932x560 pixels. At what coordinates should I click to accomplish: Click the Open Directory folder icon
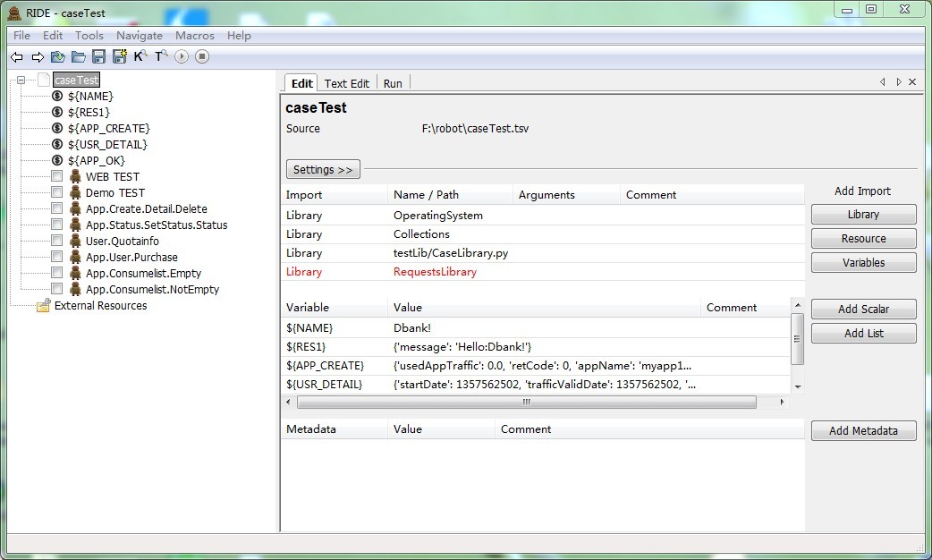pos(79,57)
